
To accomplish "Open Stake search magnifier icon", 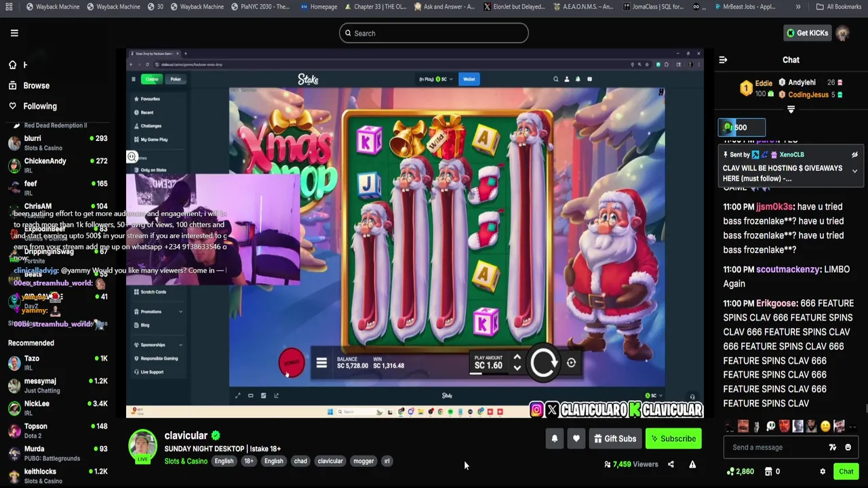I will [555, 79].
